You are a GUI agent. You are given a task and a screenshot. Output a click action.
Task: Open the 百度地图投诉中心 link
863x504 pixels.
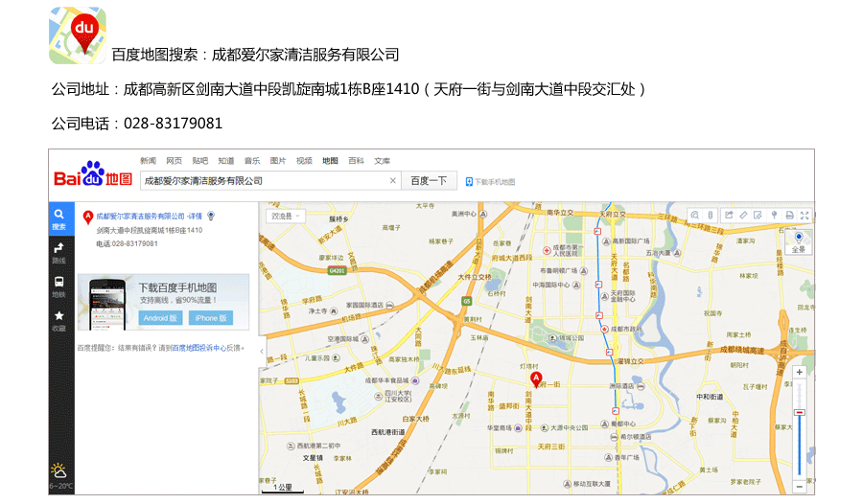pyautogui.click(x=198, y=348)
